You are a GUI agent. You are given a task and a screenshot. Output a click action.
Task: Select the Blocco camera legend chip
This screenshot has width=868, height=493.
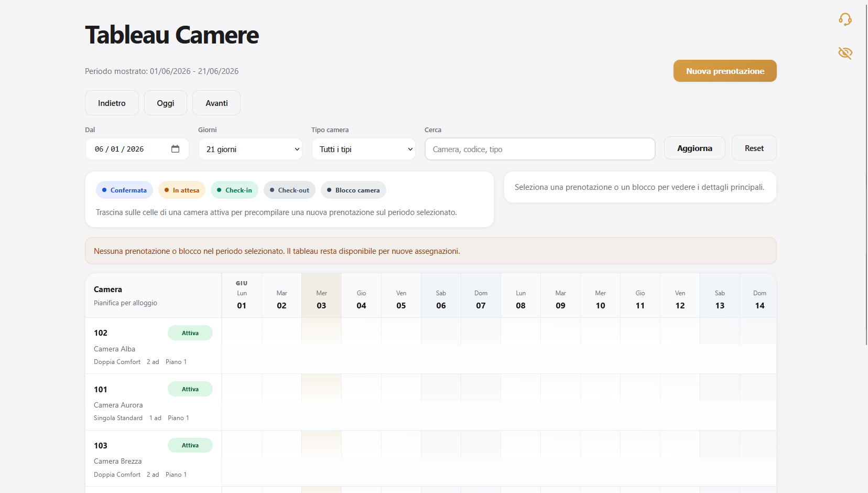click(353, 190)
